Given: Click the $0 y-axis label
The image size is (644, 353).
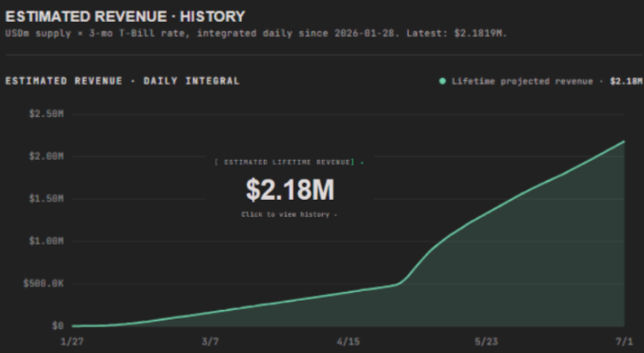Looking at the screenshot, I should coord(58,326).
